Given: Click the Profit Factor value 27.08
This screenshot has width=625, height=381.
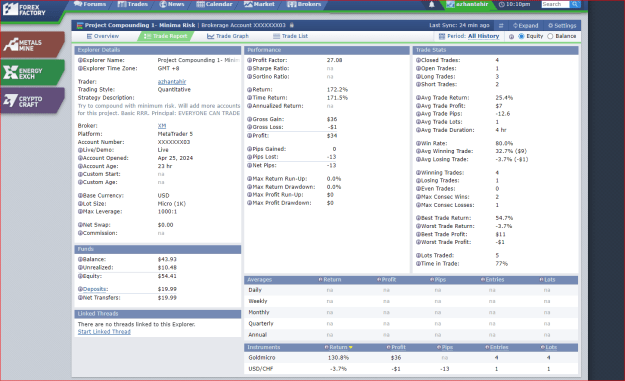Looking at the screenshot, I should tap(334, 60).
